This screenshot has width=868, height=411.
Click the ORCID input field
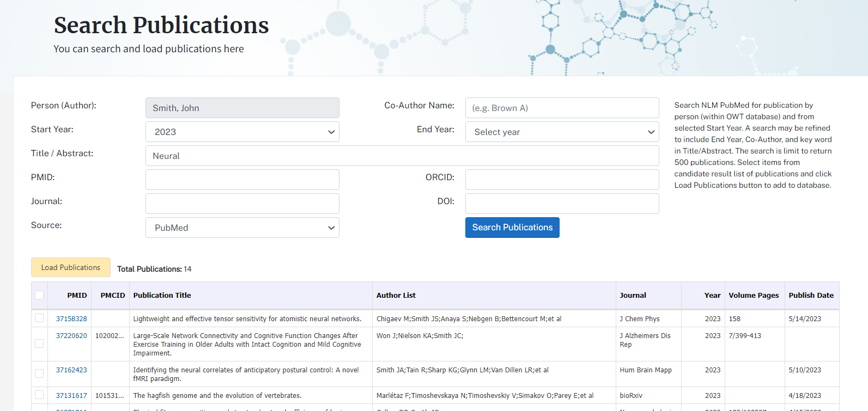pyautogui.click(x=562, y=180)
